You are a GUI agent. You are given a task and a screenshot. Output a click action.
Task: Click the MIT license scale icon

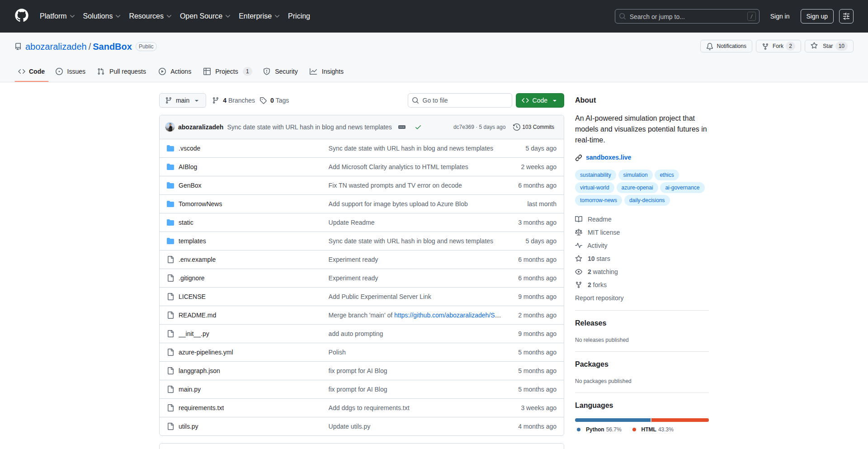[579, 232]
